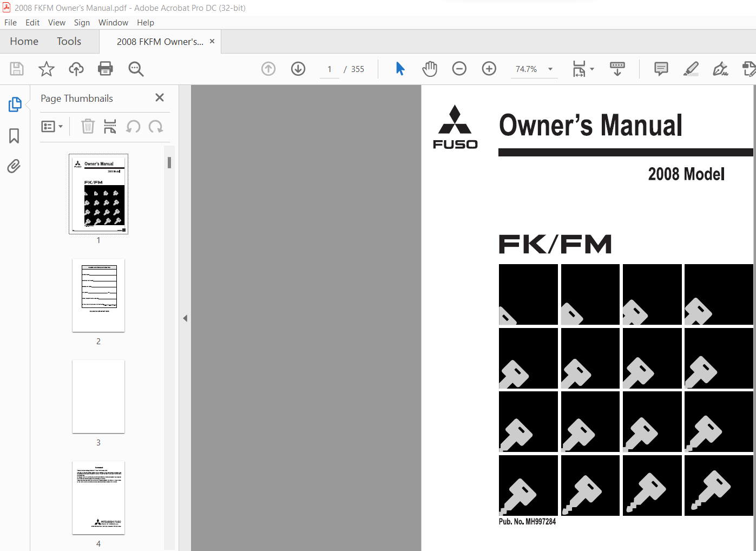This screenshot has width=756, height=551.
Task: Open the Sign document pen tool
Action: [x=720, y=69]
